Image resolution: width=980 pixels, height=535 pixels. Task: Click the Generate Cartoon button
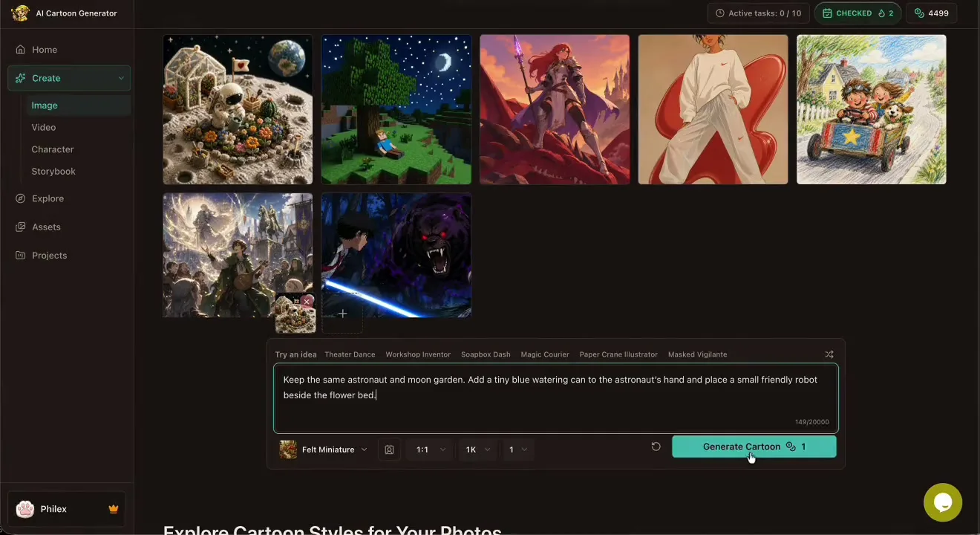point(754,447)
